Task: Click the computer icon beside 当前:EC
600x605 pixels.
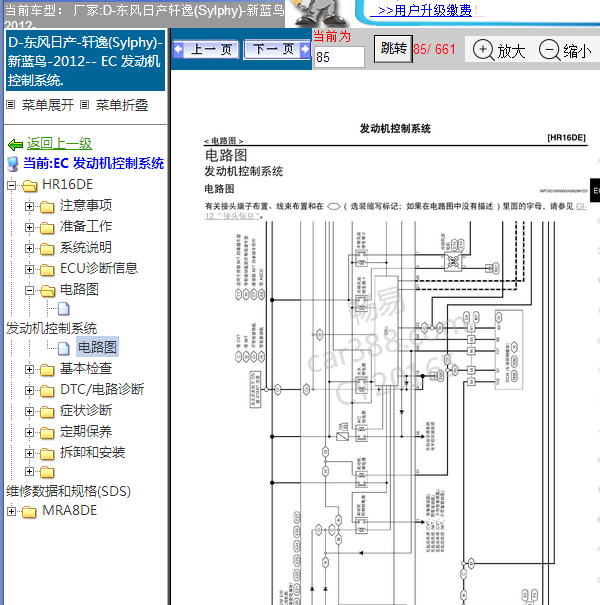Action: (13, 164)
